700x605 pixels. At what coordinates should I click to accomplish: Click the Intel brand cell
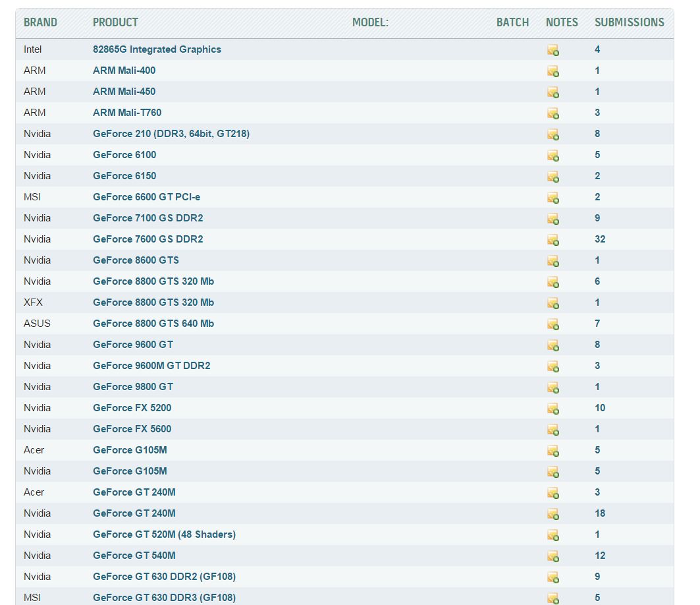32,49
